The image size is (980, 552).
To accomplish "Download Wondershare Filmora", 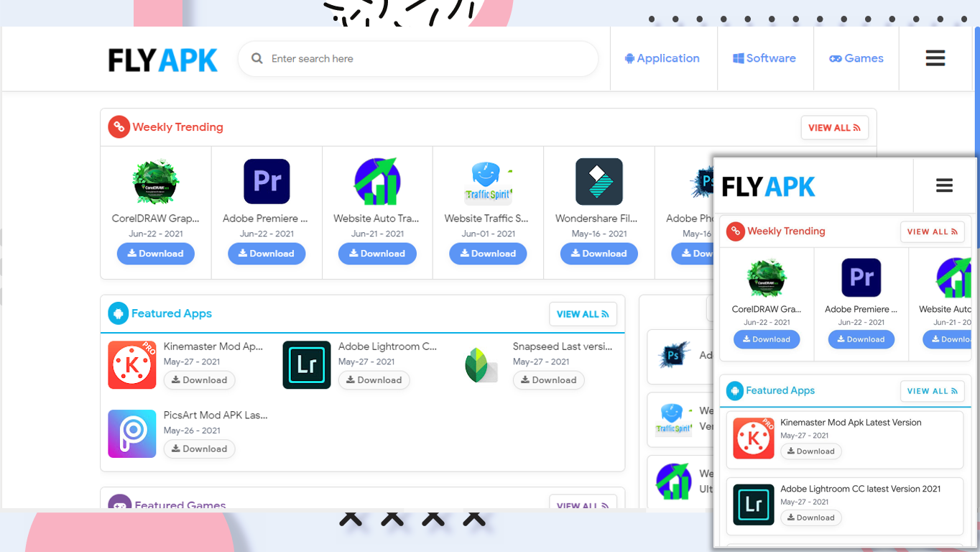I will (x=599, y=254).
